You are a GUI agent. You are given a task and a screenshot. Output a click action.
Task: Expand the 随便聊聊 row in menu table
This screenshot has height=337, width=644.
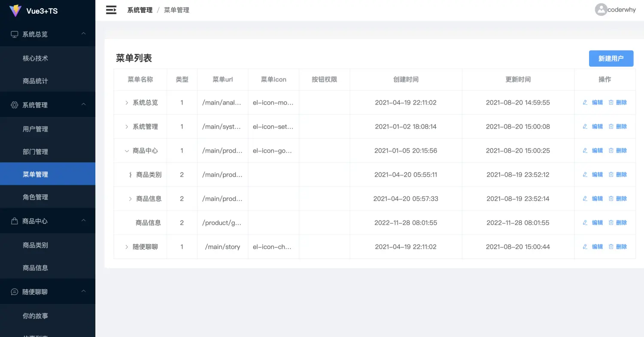[x=127, y=247]
